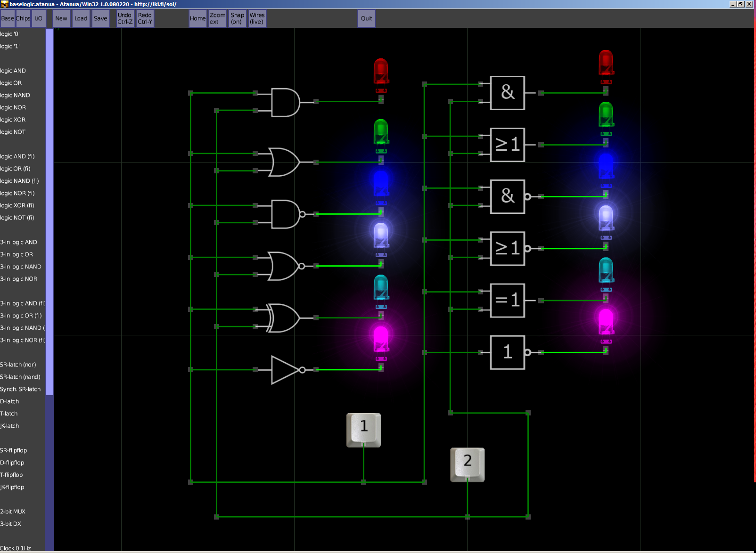Image resolution: width=756 pixels, height=553 pixels.
Task: Click the component list vertical scrollbar
Action: click(49, 212)
